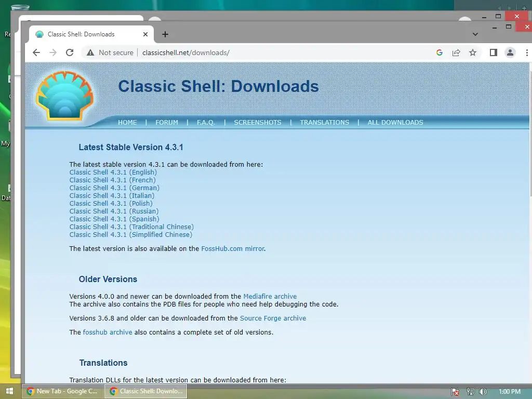Image resolution: width=532 pixels, height=399 pixels.
Task: Select the Classic Shell: Downloads tab
Action: [x=91, y=34]
